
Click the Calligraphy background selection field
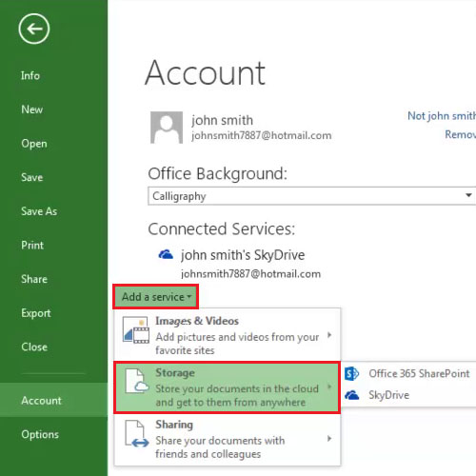[x=311, y=196]
